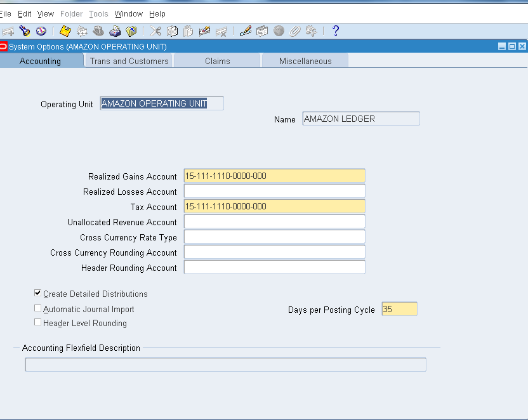Click the scissors Cut icon

point(155,31)
